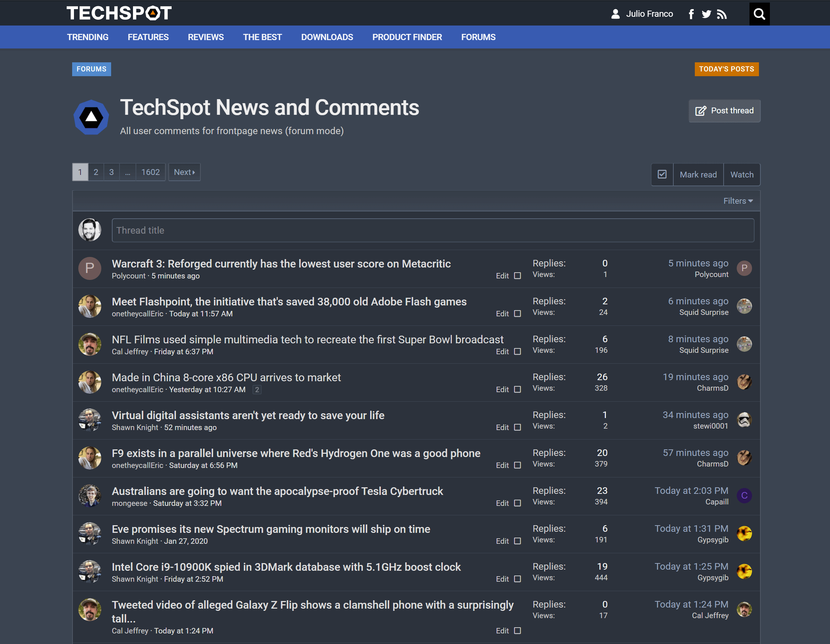This screenshot has height=644, width=830.
Task: Open the PRODUCT FINDER nav item
Action: coord(407,37)
